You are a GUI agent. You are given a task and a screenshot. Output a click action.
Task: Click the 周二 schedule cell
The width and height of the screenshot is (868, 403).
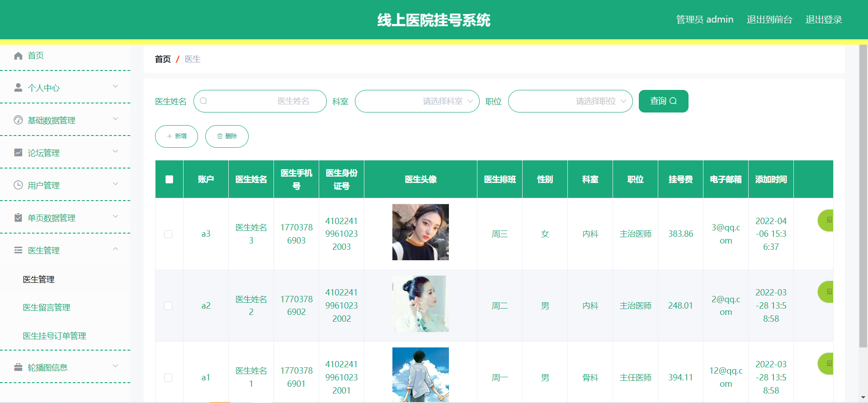500,306
